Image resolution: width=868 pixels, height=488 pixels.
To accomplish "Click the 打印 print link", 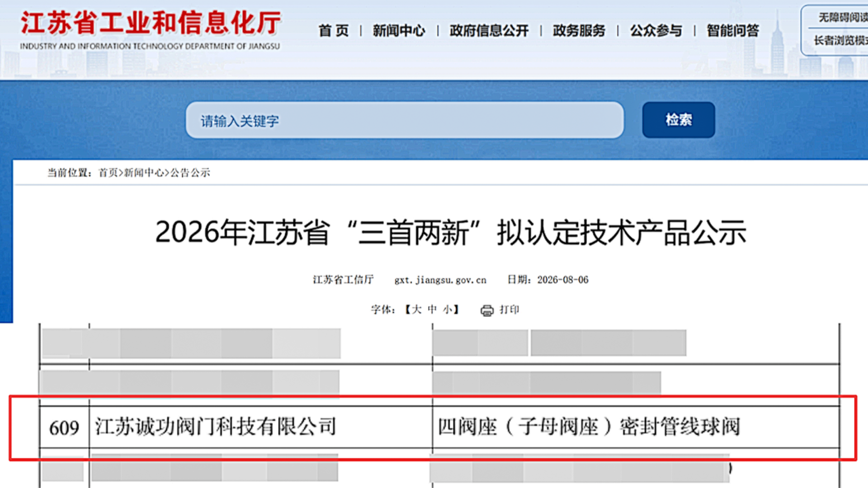I will click(x=509, y=310).
